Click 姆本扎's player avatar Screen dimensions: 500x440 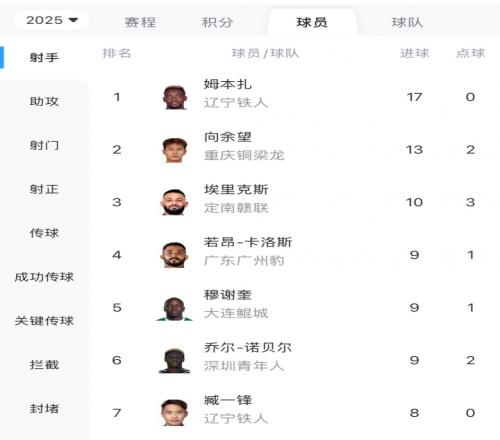tap(175, 97)
